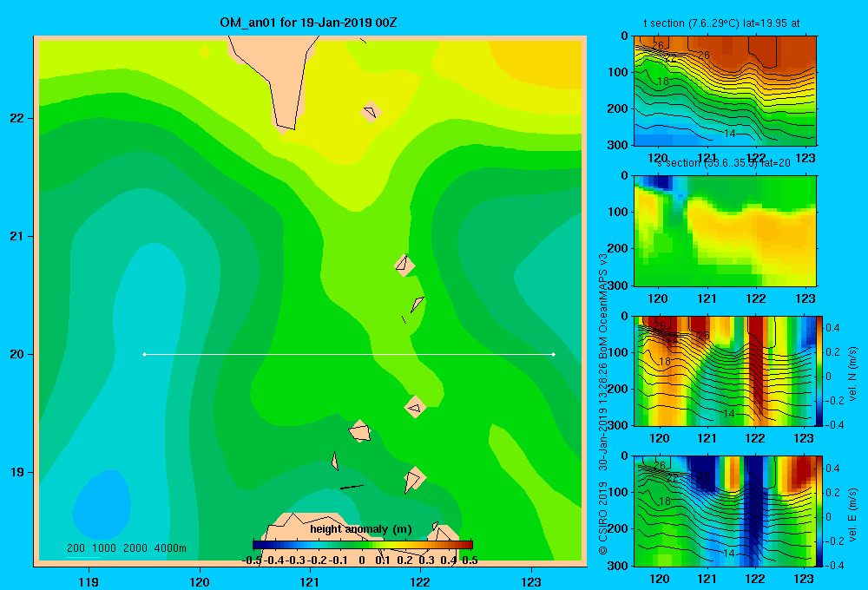Open the temperature section panel

[x=725, y=91]
